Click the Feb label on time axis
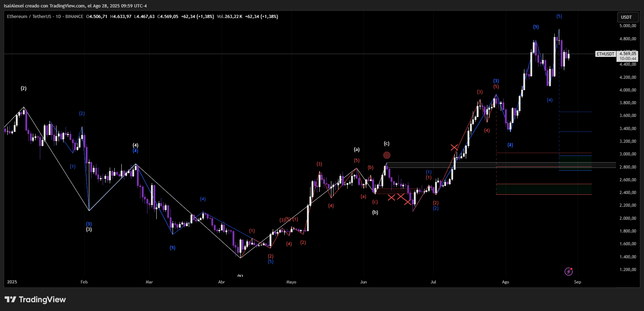Screen dimensions: 644x311 point(84,282)
